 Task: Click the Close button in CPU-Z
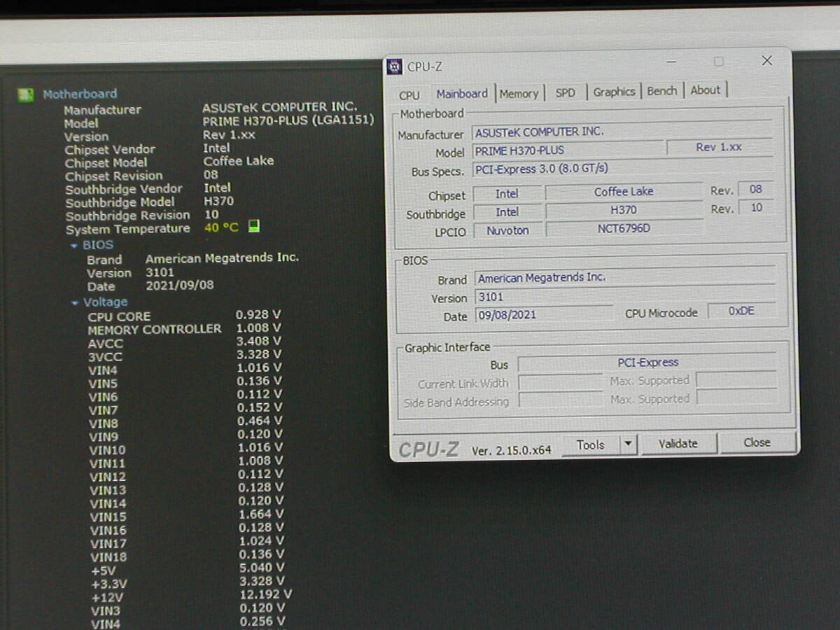pos(757,442)
